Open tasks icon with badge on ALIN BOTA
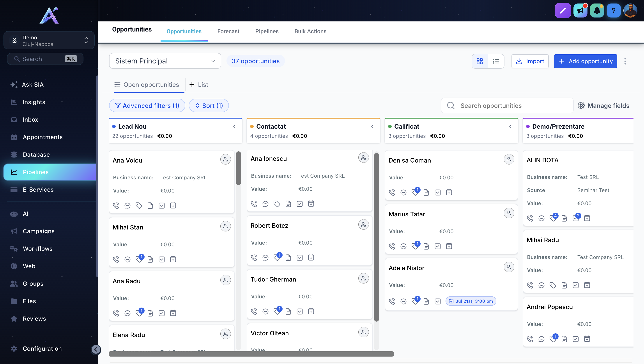 pyautogui.click(x=576, y=218)
